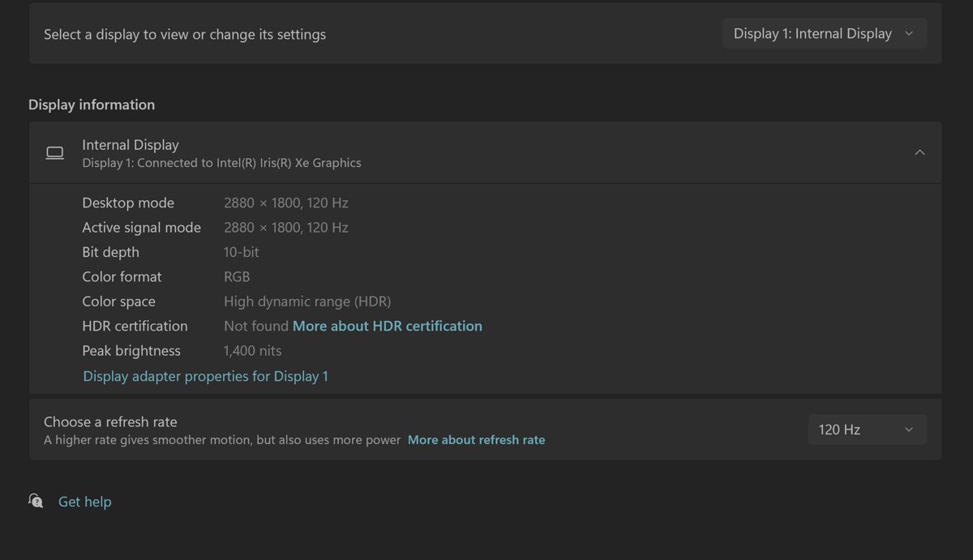Open Display adapter properties for Display 1
Image resolution: width=973 pixels, height=560 pixels.
coord(206,376)
